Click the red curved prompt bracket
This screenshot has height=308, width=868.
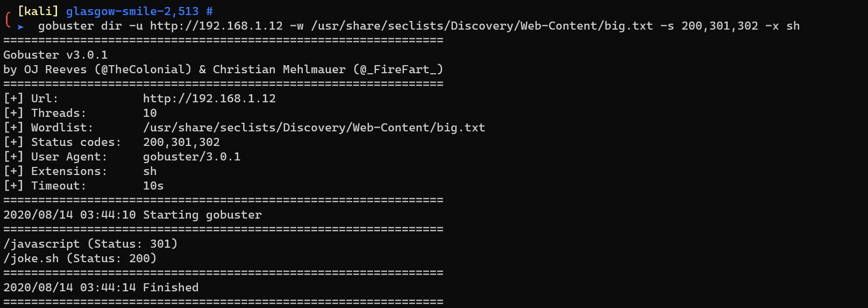(x=8, y=19)
